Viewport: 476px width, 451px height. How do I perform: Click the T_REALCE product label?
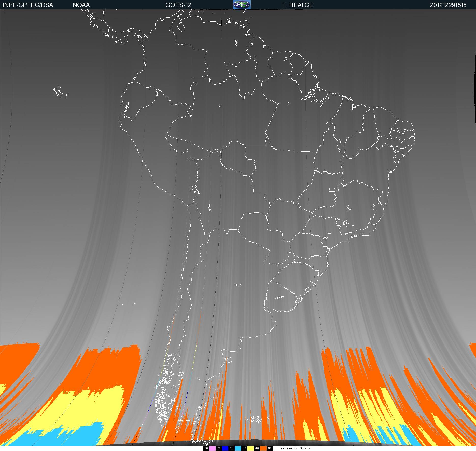coord(297,5)
